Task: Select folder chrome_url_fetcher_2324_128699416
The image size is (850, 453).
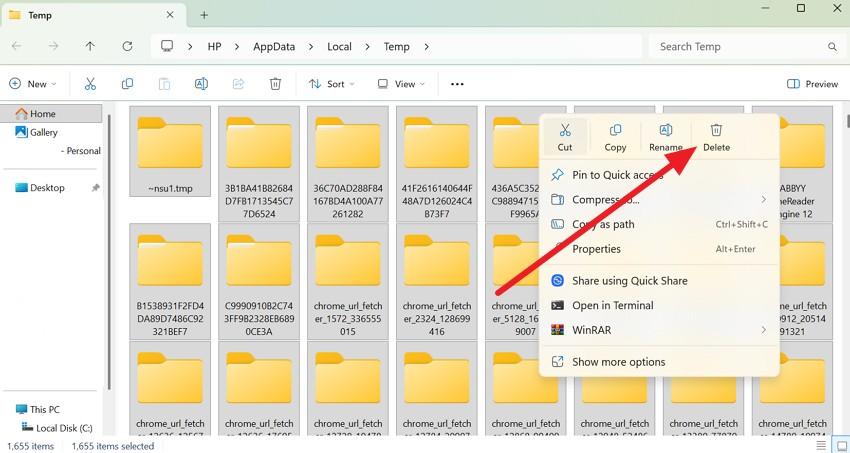Action: pyautogui.click(x=437, y=281)
